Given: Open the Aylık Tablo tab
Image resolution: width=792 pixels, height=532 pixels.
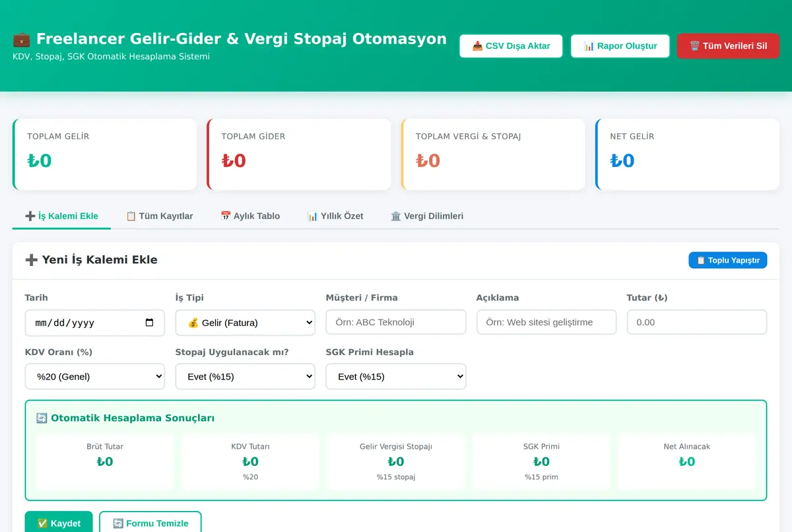Looking at the screenshot, I should point(250,216).
